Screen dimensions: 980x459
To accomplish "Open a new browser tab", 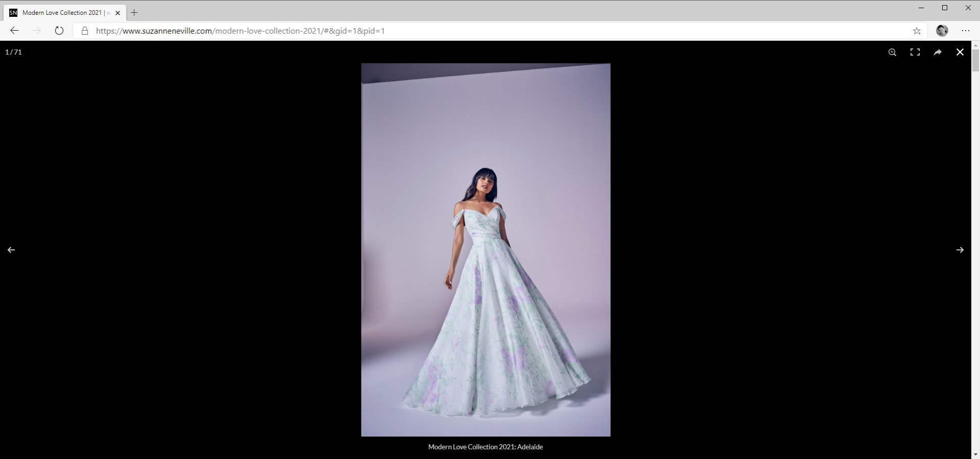I will [x=134, y=12].
